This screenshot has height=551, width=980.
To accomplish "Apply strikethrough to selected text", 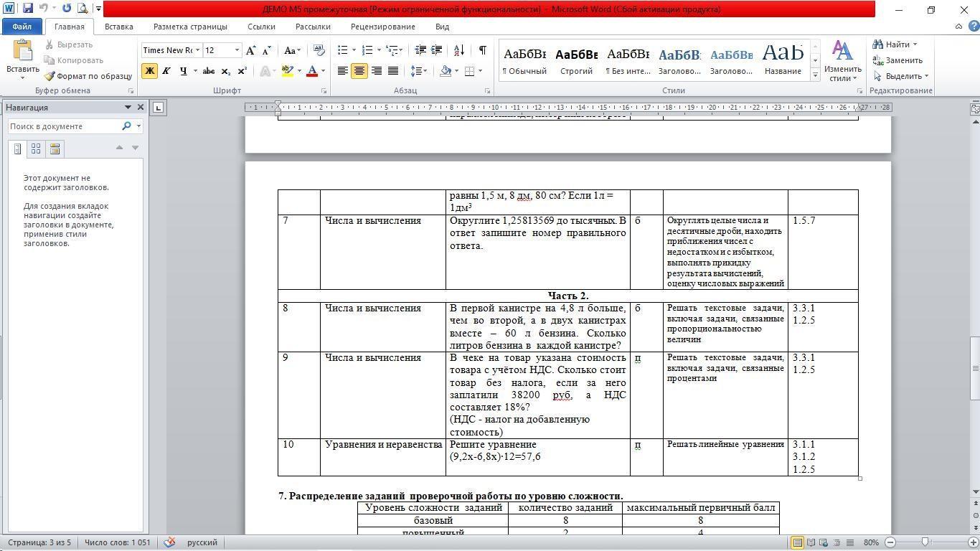I will pos(208,71).
